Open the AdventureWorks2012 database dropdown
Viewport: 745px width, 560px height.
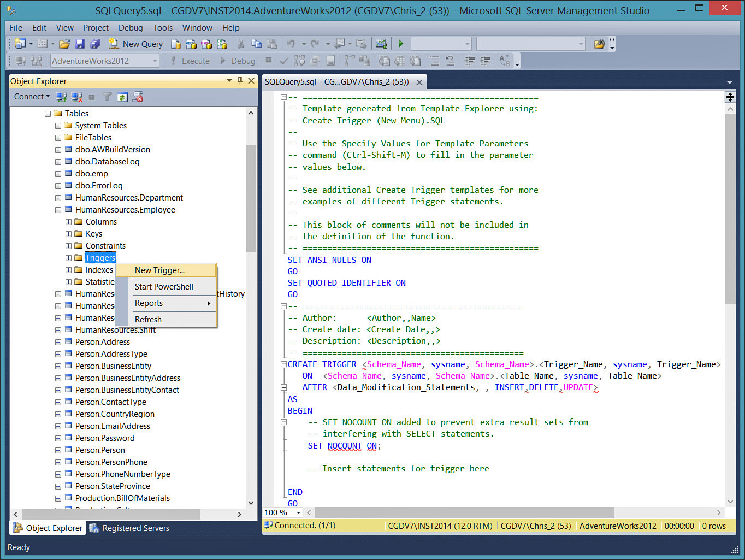tap(155, 61)
